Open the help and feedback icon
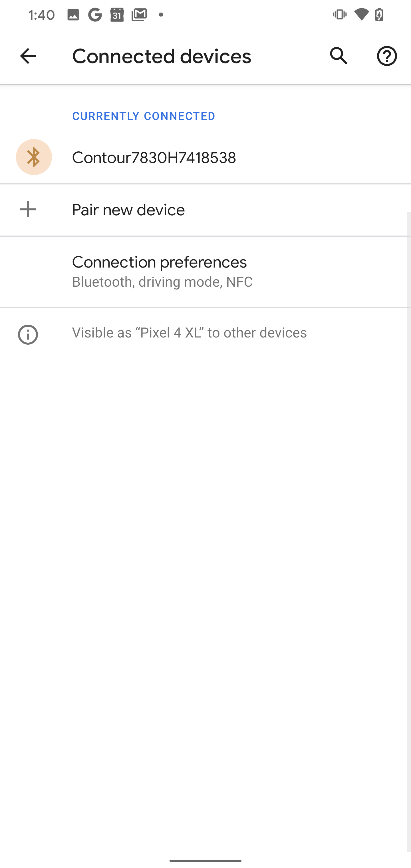The height and width of the screenshot is (868, 411). tap(386, 56)
